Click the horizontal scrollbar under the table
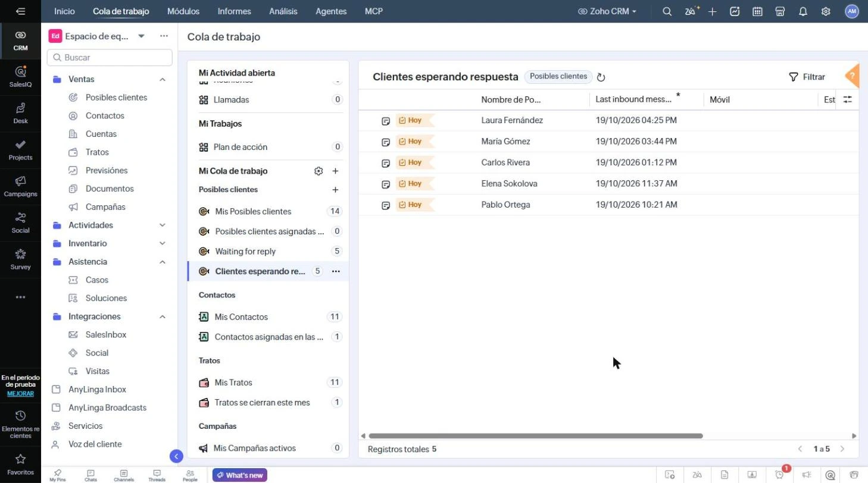The height and width of the screenshot is (483, 868). pyautogui.click(x=536, y=436)
